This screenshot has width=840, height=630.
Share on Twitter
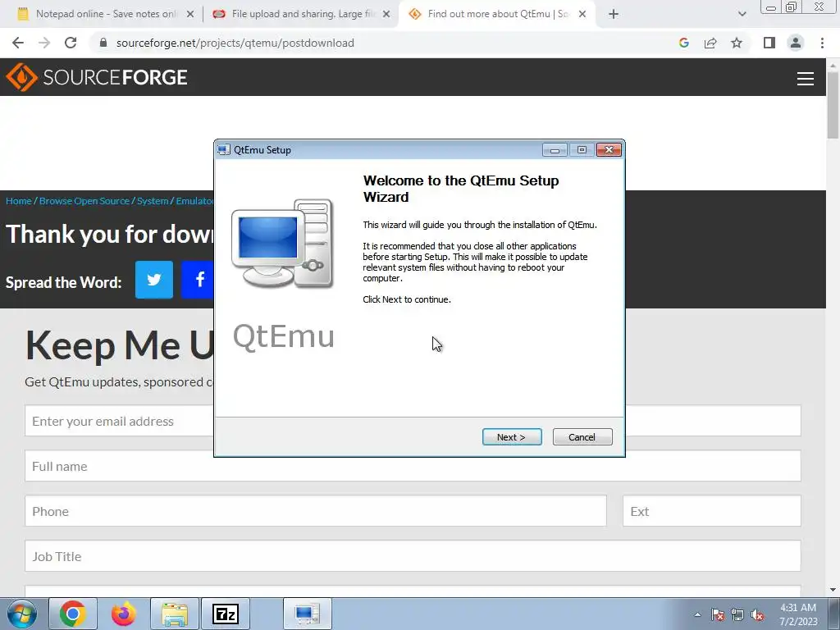click(x=154, y=280)
